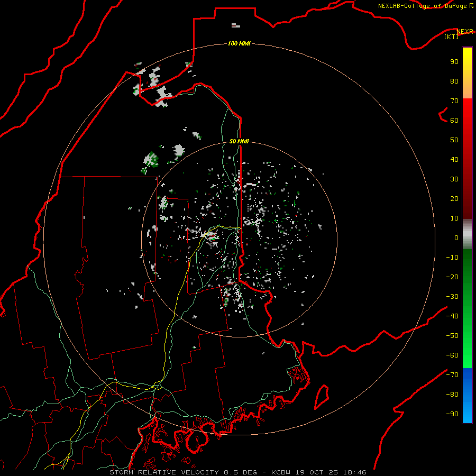Viewport: 476px width, 476px height.
Task: Click the -80 knot scale label
Action: [452, 395]
